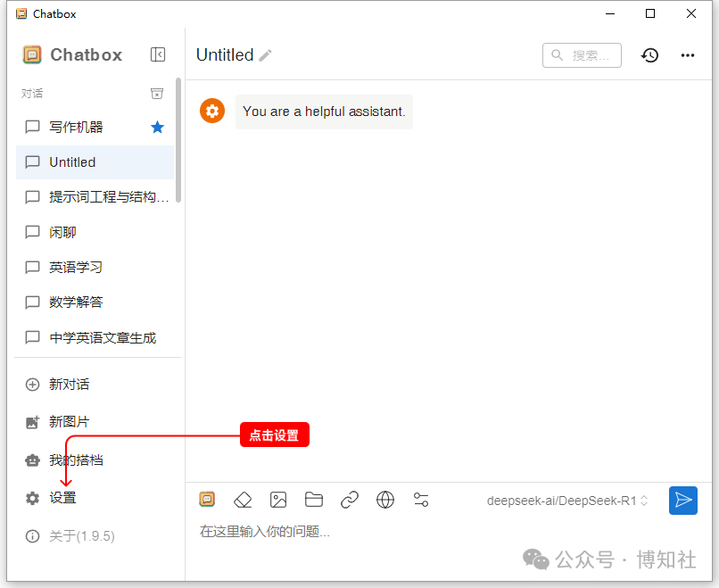This screenshot has height=588, width=719.
Task: Click 新对话 to start a new chat
Action: 70,385
